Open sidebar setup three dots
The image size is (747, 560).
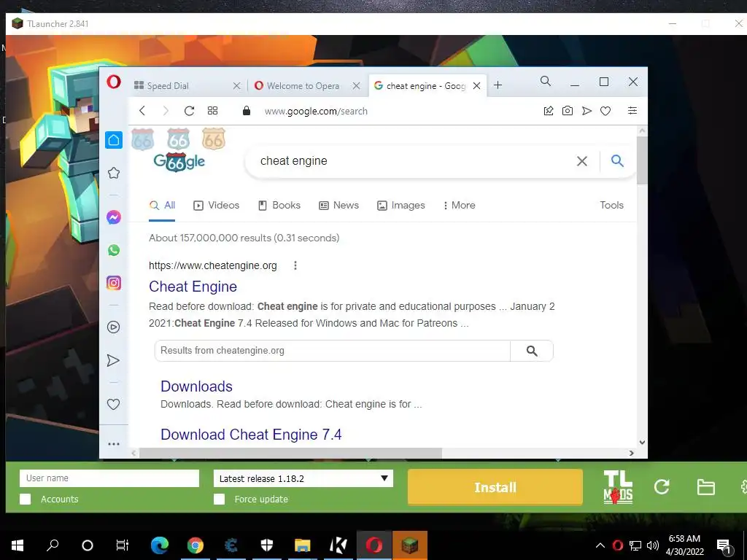tap(113, 444)
